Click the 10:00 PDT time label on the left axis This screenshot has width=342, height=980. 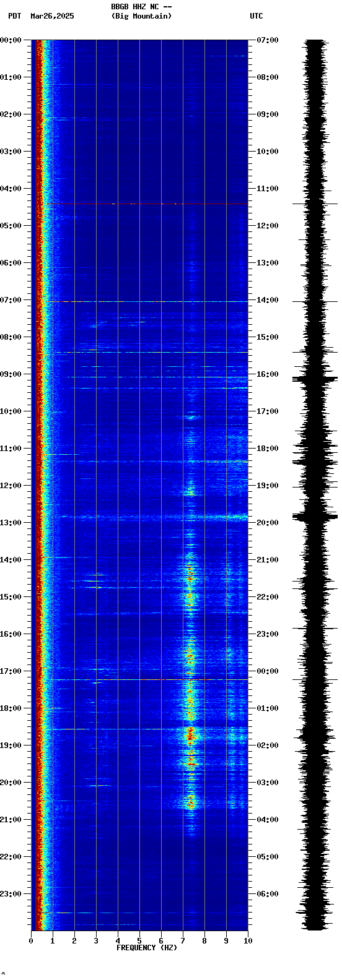click(11, 411)
